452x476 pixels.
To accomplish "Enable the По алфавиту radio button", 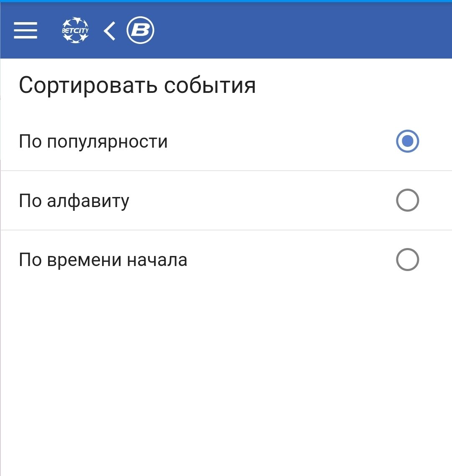I will 407,201.
